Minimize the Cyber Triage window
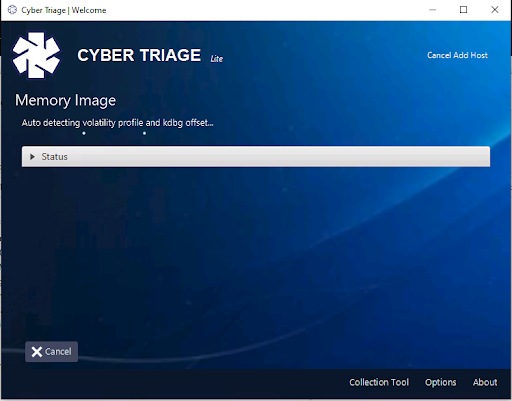The height and width of the screenshot is (401, 512). pyautogui.click(x=433, y=10)
